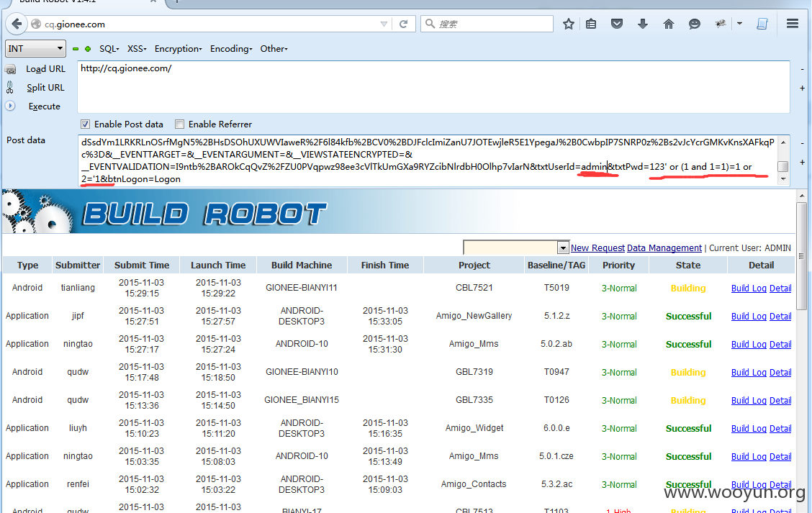Screen dimensions: 812x513
Task: Click the Load URL button
Action: point(45,69)
